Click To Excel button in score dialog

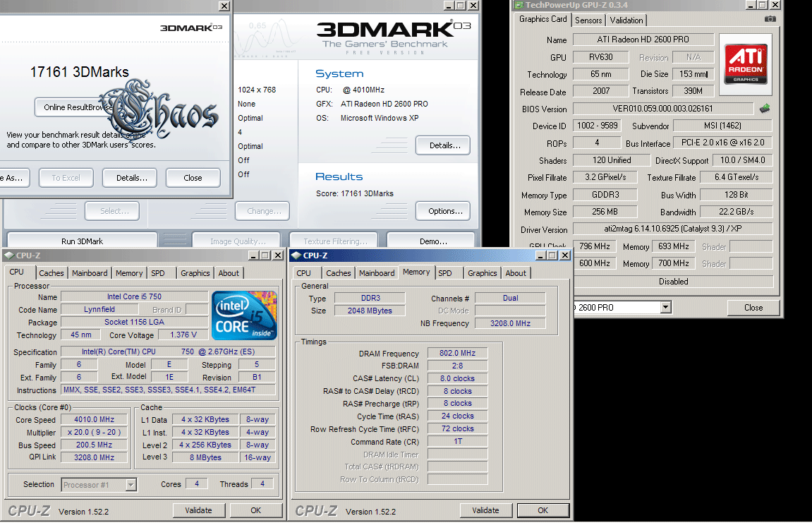click(x=66, y=178)
